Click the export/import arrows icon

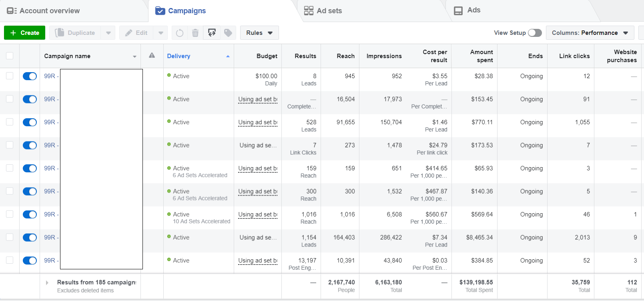(x=212, y=33)
